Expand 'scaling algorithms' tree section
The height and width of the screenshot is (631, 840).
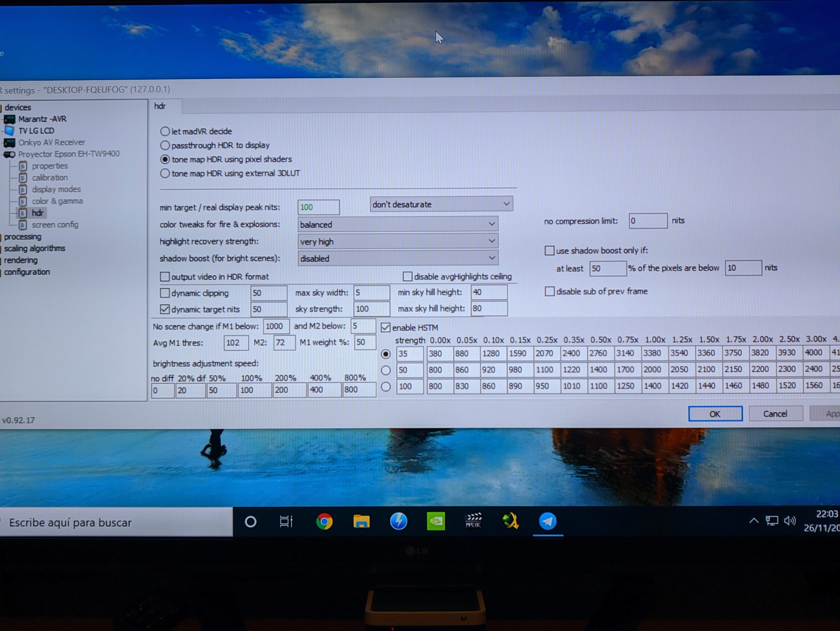coord(35,249)
